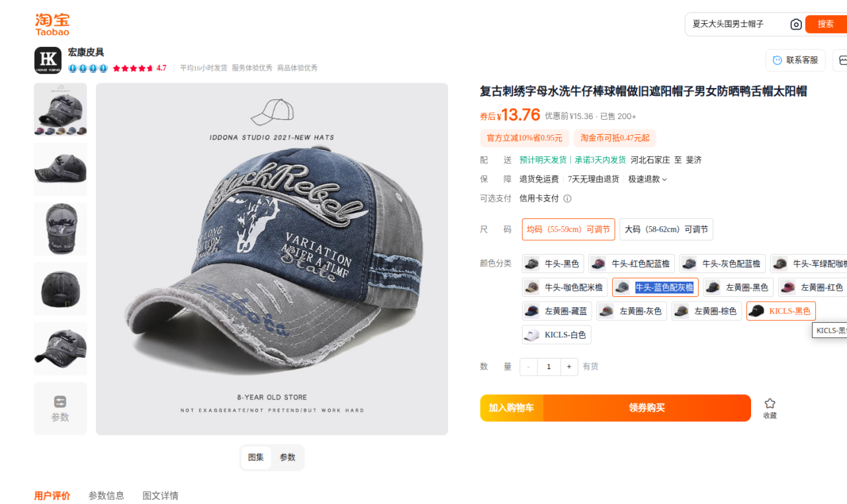Click the 宏康皮具 shop logo
This screenshot has width=847, height=504.
(48, 60)
